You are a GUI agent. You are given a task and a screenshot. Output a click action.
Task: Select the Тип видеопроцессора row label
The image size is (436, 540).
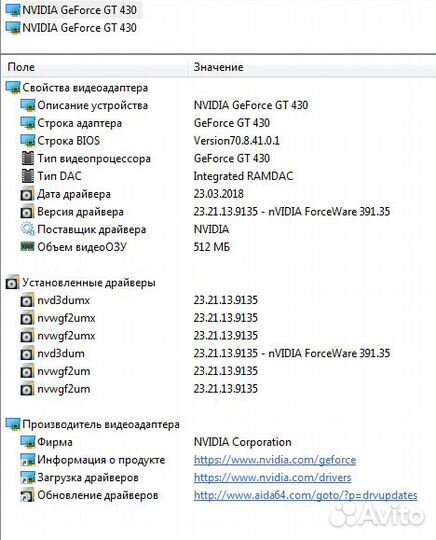tap(94, 159)
